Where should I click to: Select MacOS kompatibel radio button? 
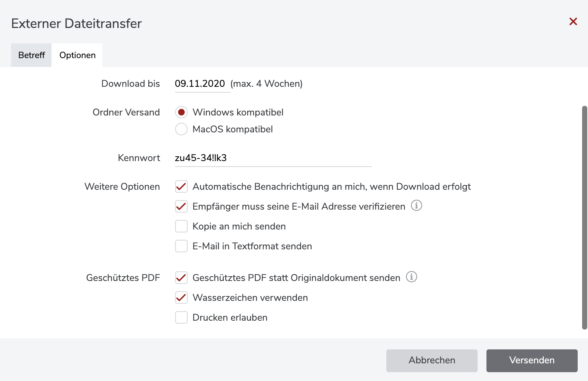coord(181,129)
